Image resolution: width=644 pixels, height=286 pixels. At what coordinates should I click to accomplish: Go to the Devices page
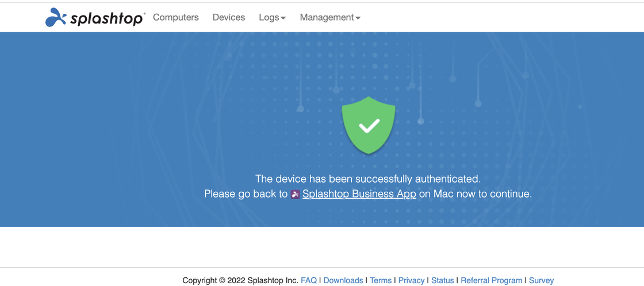pyautogui.click(x=229, y=17)
